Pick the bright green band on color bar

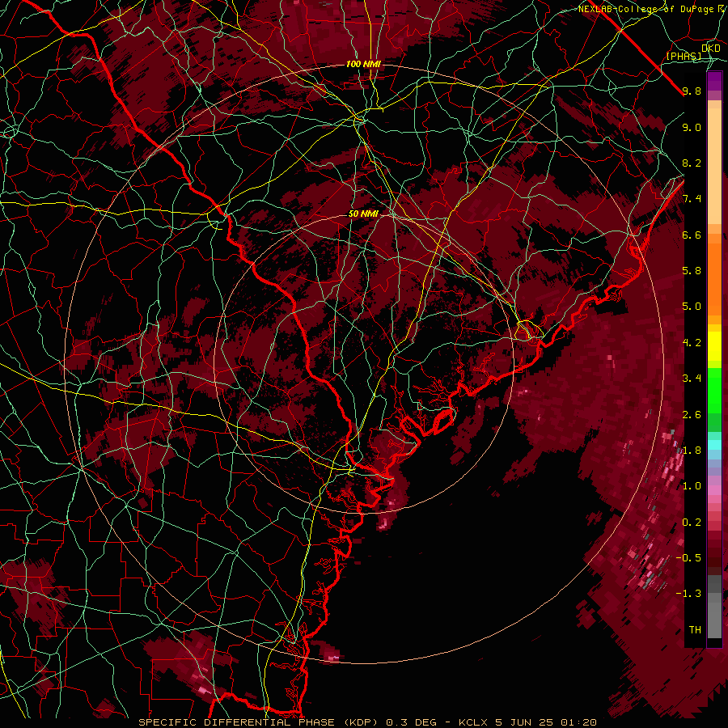[714, 392]
